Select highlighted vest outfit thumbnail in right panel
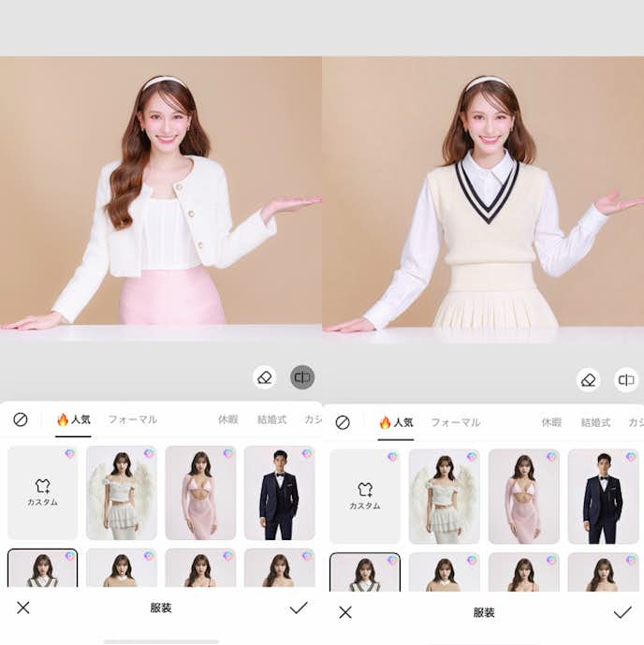644x645 pixels. click(x=365, y=572)
